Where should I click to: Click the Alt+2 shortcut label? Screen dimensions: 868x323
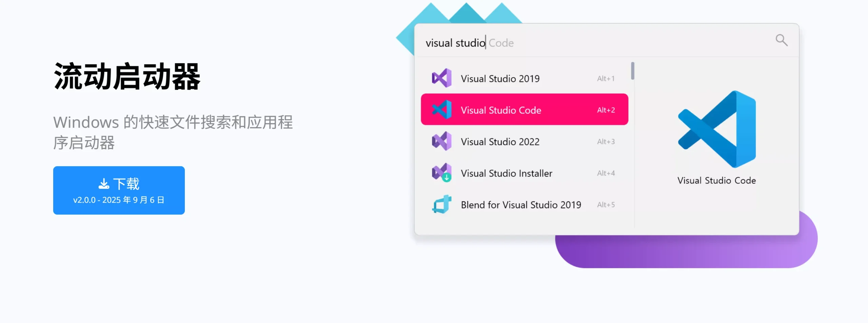pos(606,110)
